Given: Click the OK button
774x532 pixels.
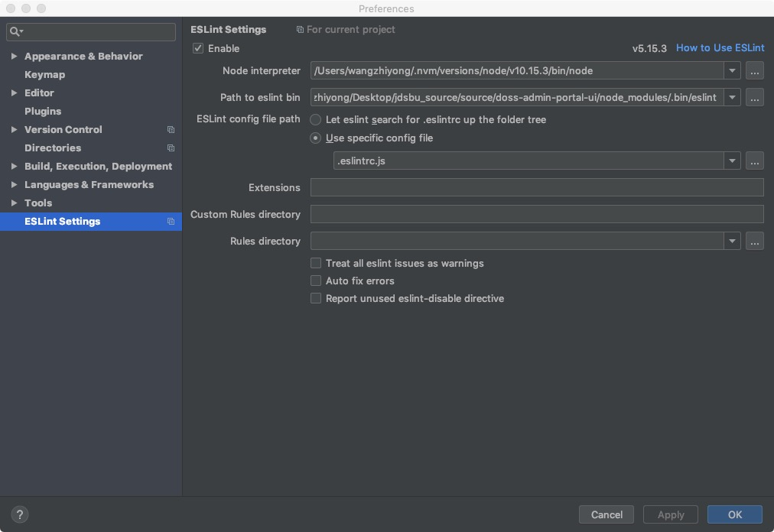Looking at the screenshot, I should click(x=734, y=514).
